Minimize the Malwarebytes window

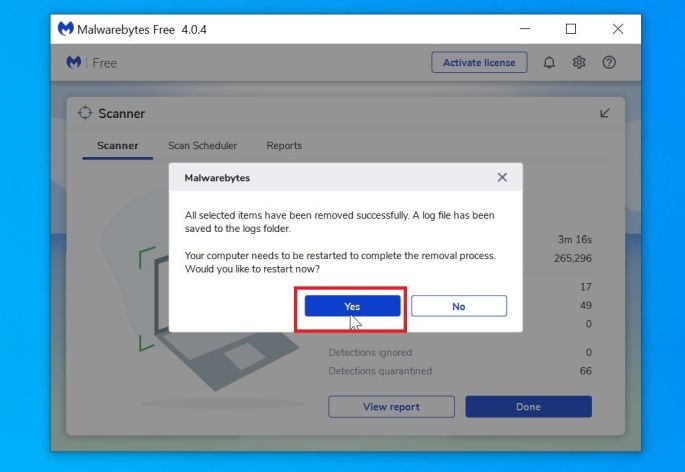point(525,29)
